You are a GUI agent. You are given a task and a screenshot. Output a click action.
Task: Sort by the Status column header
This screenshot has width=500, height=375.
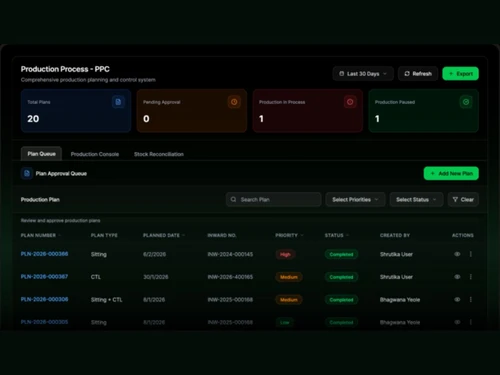337,235
